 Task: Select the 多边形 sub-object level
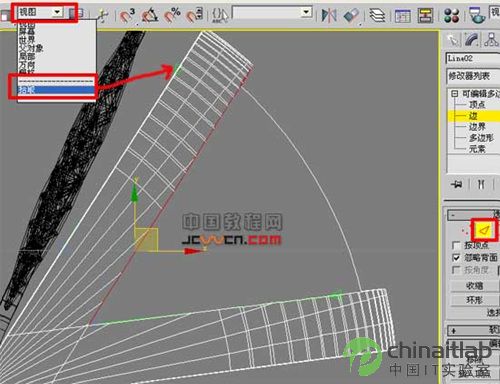[x=481, y=138]
